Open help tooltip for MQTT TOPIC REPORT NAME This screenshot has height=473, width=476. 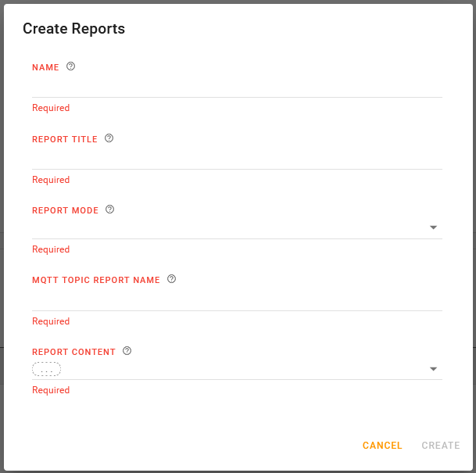(x=172, y=279)
